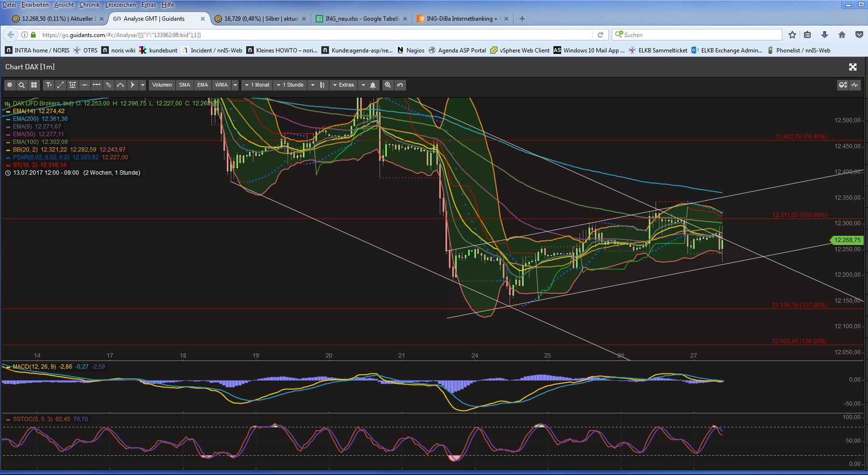Screen dimensions: 868x475
Task: Select the text annotation tool
Action: coord(49,85)
